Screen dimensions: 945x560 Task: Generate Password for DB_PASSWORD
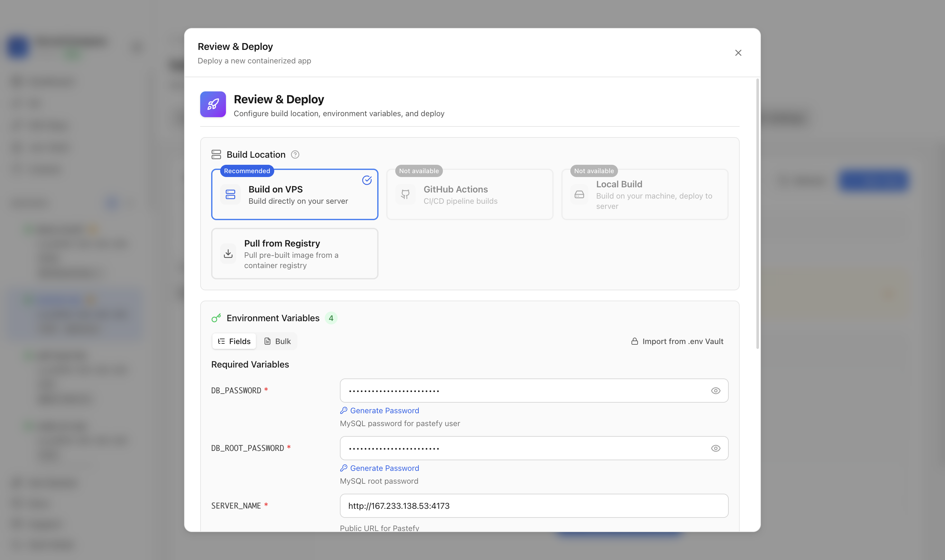379,411
